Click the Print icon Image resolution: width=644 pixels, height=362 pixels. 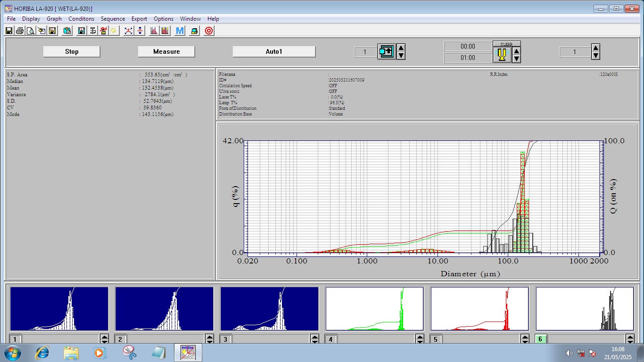20,31
